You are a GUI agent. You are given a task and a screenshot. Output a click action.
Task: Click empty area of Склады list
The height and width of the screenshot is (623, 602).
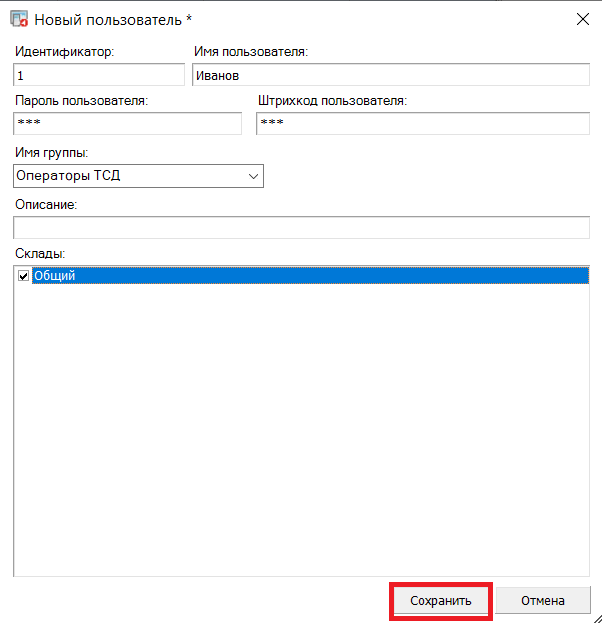(x=302, y=429)
